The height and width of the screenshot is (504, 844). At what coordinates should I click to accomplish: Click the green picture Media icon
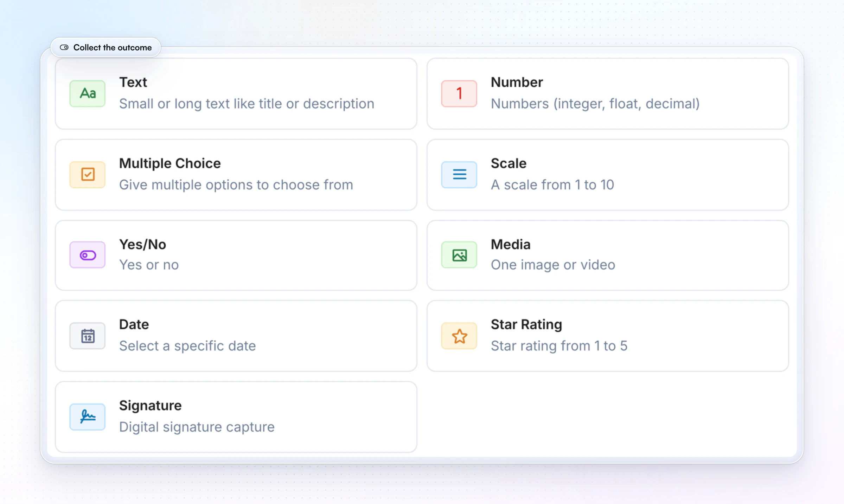pos(459,255)
